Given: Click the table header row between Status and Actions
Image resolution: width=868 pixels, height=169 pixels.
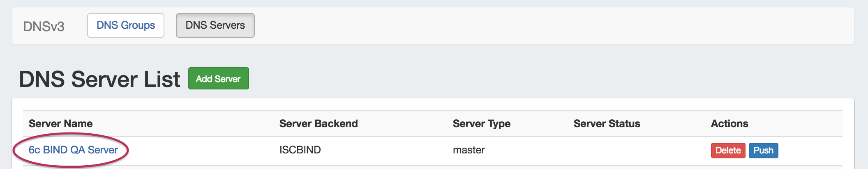Looking at the screenshot, I should 676,124.
